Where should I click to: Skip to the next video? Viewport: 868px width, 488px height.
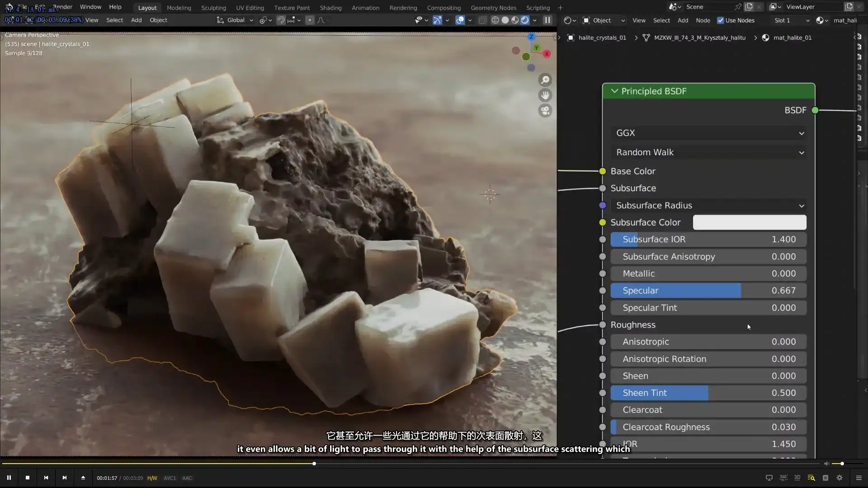point(65,478)
